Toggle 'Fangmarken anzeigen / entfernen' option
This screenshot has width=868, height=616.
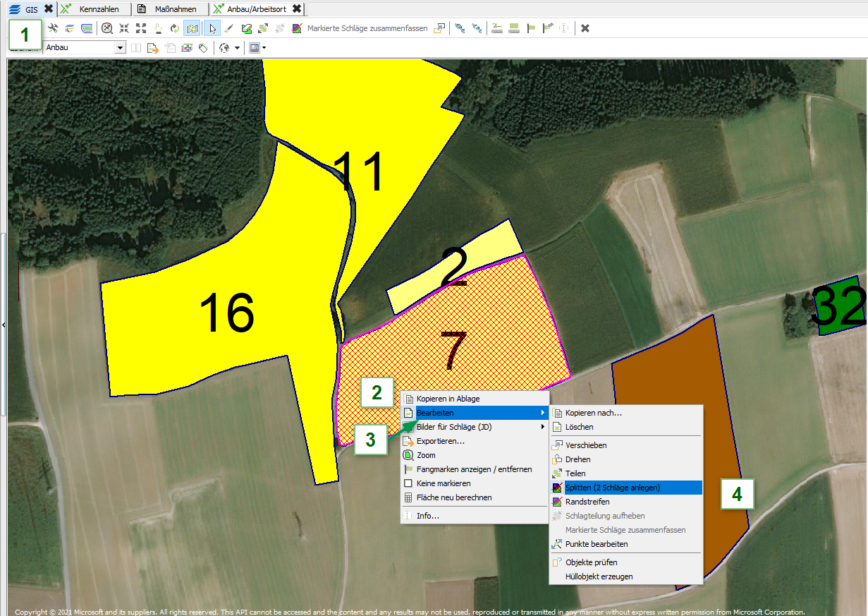474,469
